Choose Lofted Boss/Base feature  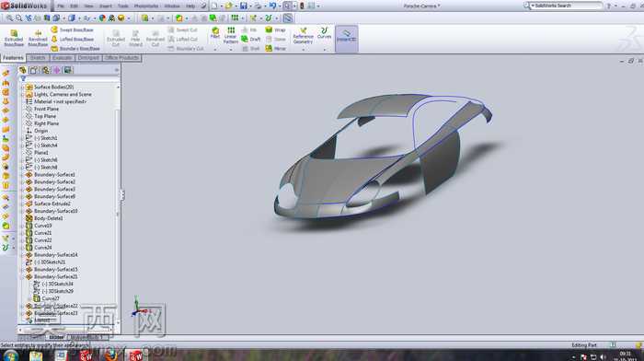pyautogui.click(x=73, y=39)
